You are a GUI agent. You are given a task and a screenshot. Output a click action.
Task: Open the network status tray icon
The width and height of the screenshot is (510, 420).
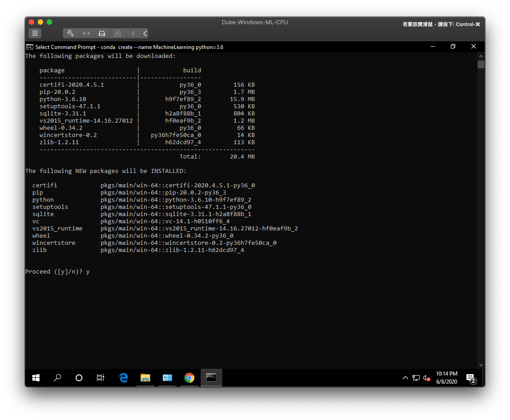pos(416,378)
